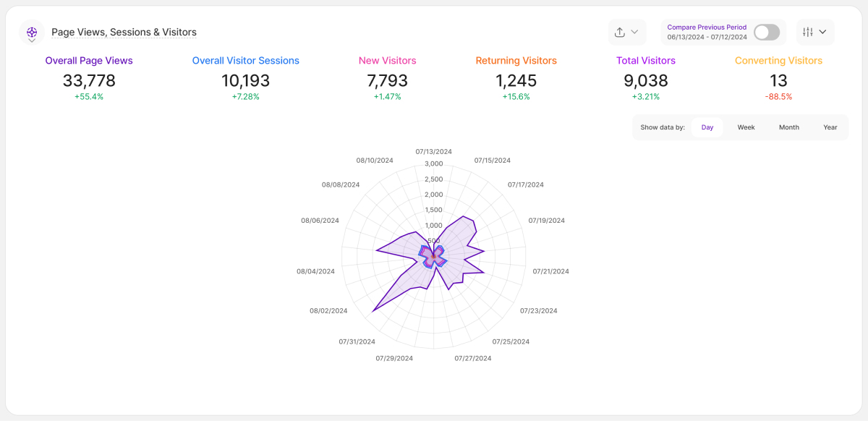Click the radar chart type icon
This screenshot has height=421, width=868.
[x=32, y=32]
